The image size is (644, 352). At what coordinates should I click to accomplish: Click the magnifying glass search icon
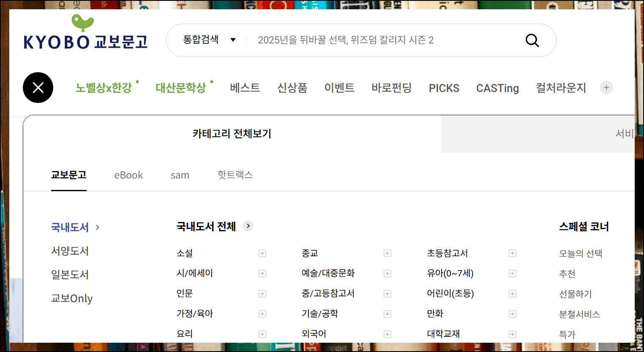(532, 41)
